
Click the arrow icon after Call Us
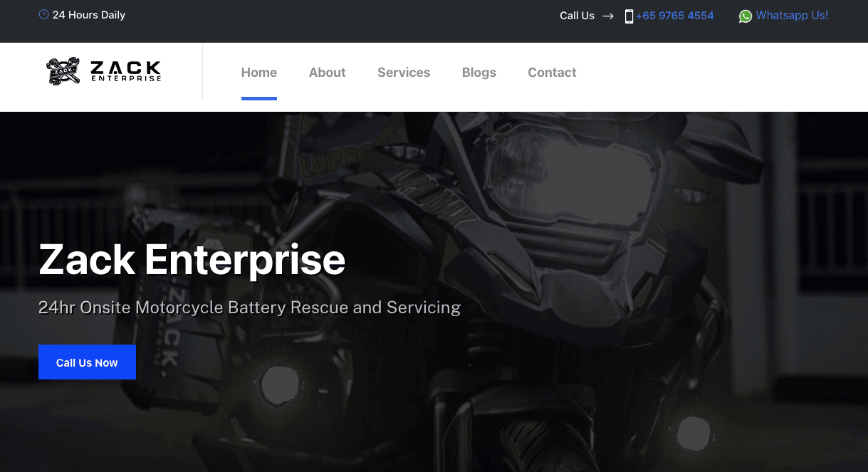(608, 16)
